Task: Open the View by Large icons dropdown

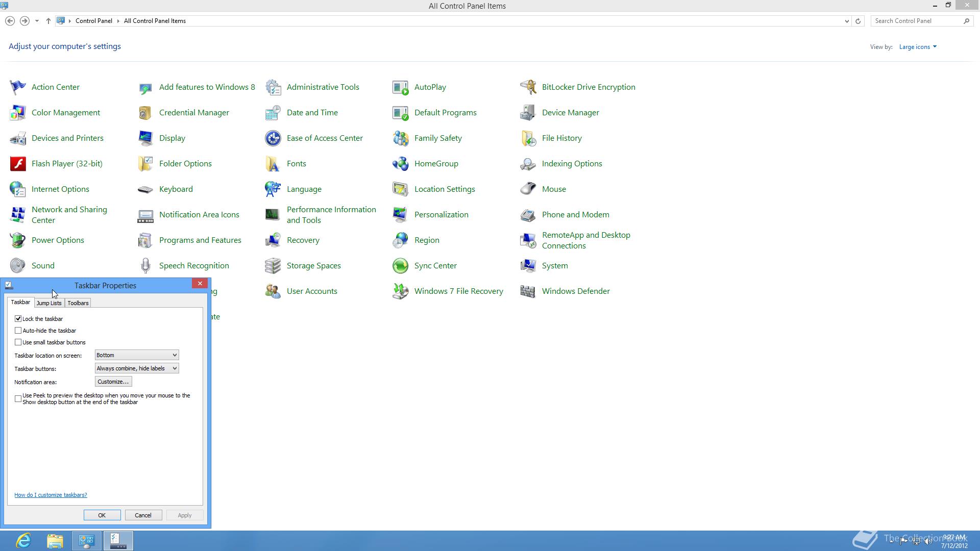Action: [x=918, y=47]
